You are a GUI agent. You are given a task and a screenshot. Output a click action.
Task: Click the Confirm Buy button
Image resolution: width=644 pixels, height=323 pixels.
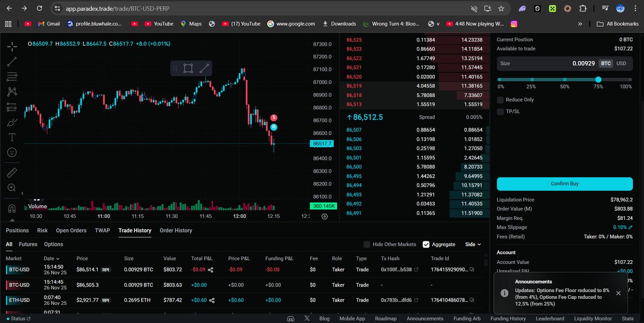click(565, 183)
